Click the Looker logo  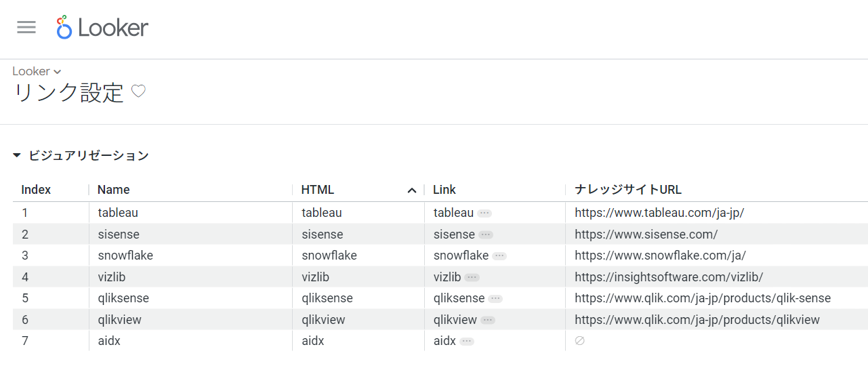[x=103, y=27]
